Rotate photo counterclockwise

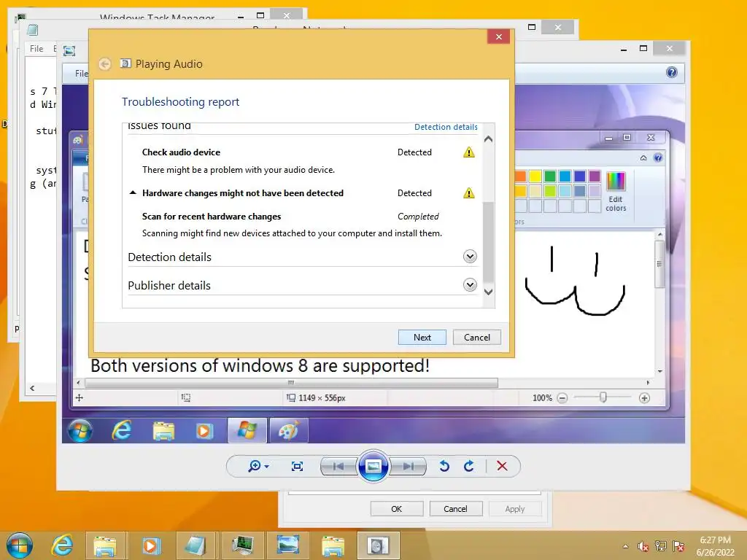coord(444,466)
